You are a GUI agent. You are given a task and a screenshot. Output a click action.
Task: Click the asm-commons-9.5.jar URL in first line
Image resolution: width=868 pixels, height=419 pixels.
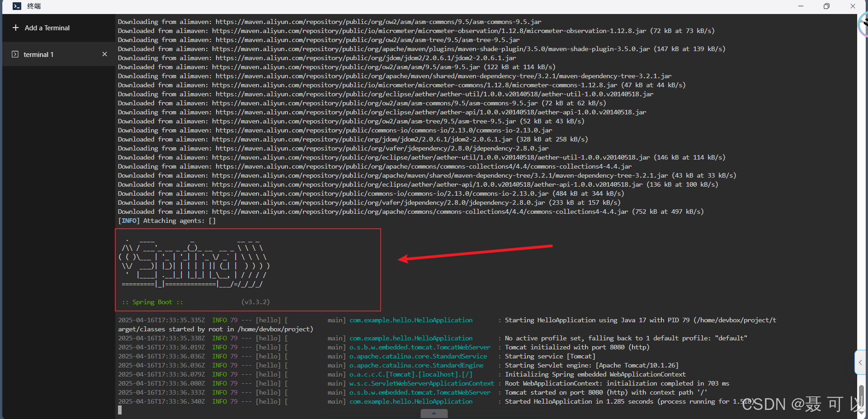378,22
